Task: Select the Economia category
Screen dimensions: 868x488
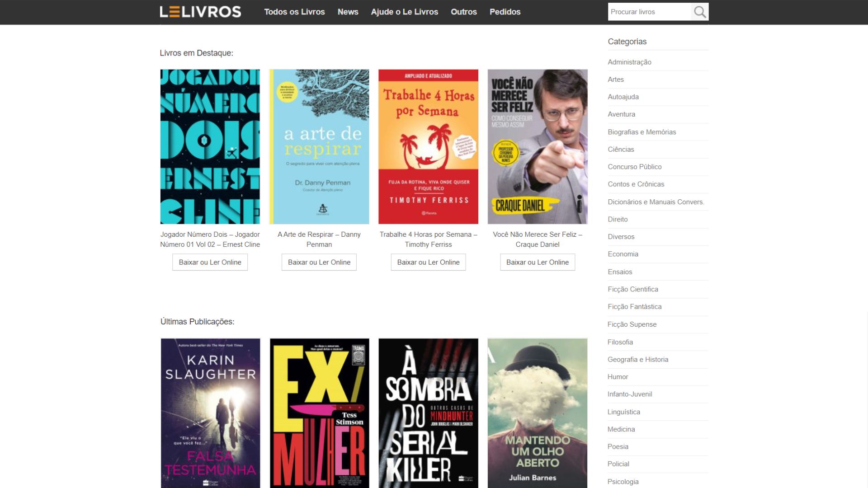Action: point(623,254)
